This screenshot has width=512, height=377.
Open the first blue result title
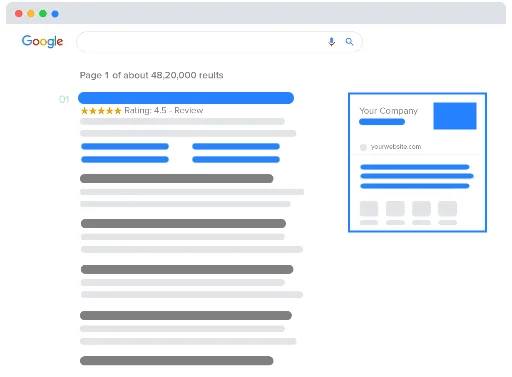click(186, 98)
